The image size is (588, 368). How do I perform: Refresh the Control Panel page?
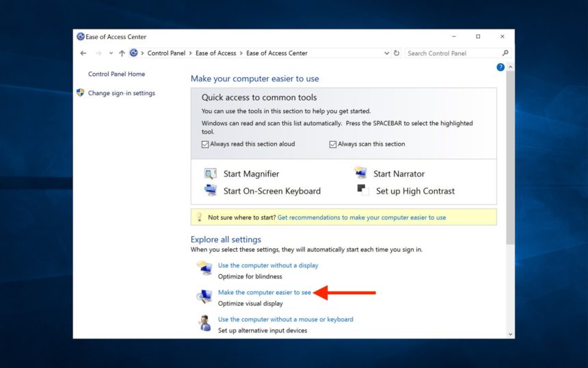397,53
